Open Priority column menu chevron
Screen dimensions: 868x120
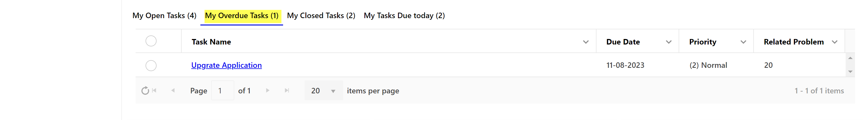[743, 42]
